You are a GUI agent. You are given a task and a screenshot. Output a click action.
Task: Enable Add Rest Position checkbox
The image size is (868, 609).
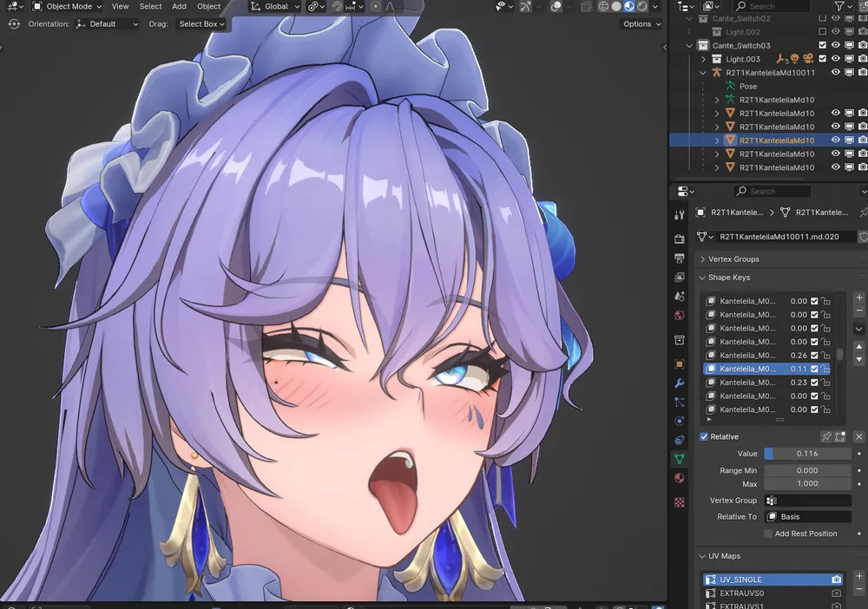[768, 534]
